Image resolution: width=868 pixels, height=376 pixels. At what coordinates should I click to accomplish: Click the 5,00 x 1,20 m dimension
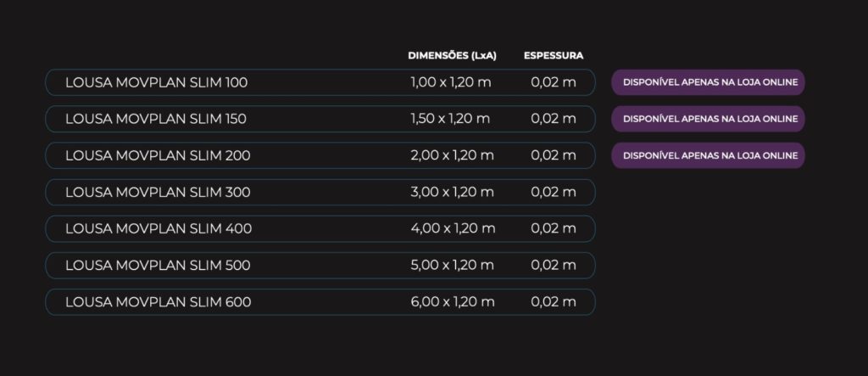(451, 265)
